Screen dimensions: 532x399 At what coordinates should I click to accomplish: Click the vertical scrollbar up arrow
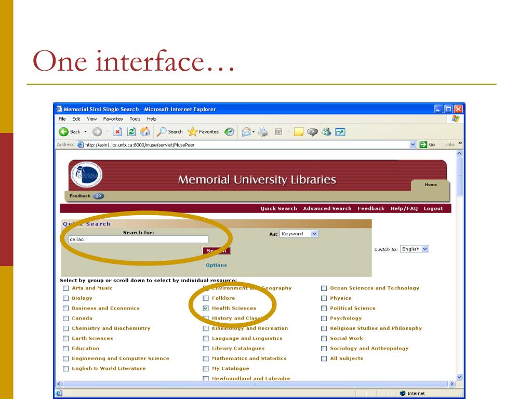point(459,153)
